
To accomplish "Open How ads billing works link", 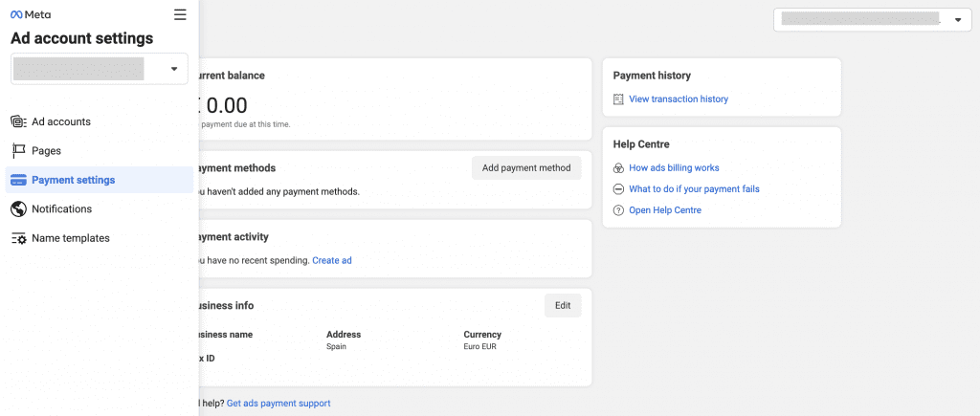I will coord(674,168).
